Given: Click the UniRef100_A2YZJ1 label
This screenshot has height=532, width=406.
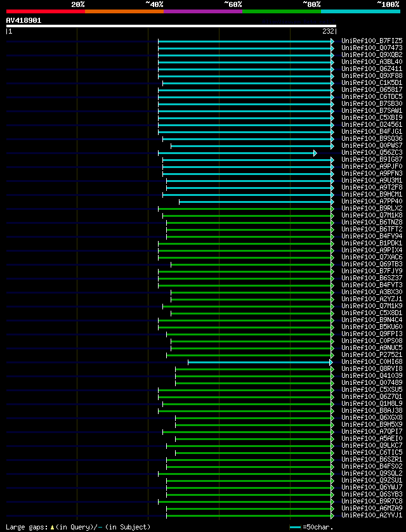Looking at the screenshot, I should 372,299.
